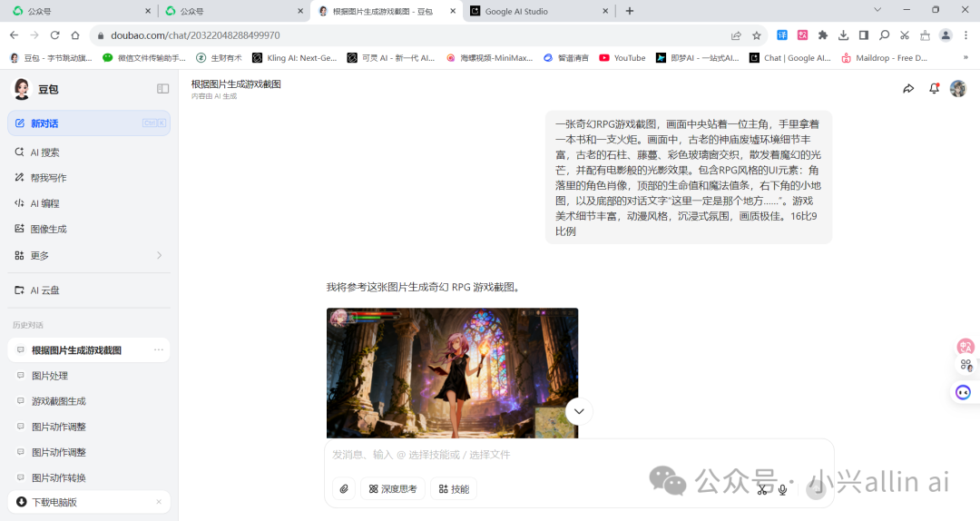
Task: Open the notification bell
Action: tap(934, 89)
